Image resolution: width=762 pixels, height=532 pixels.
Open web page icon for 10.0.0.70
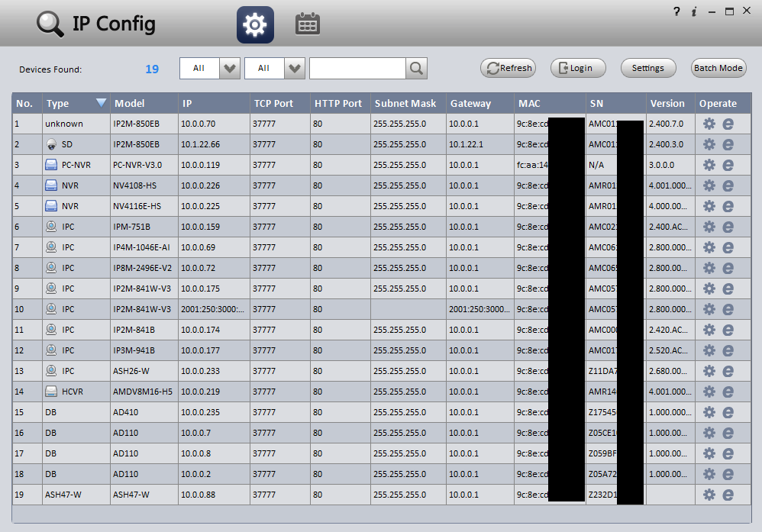(728, 124)
